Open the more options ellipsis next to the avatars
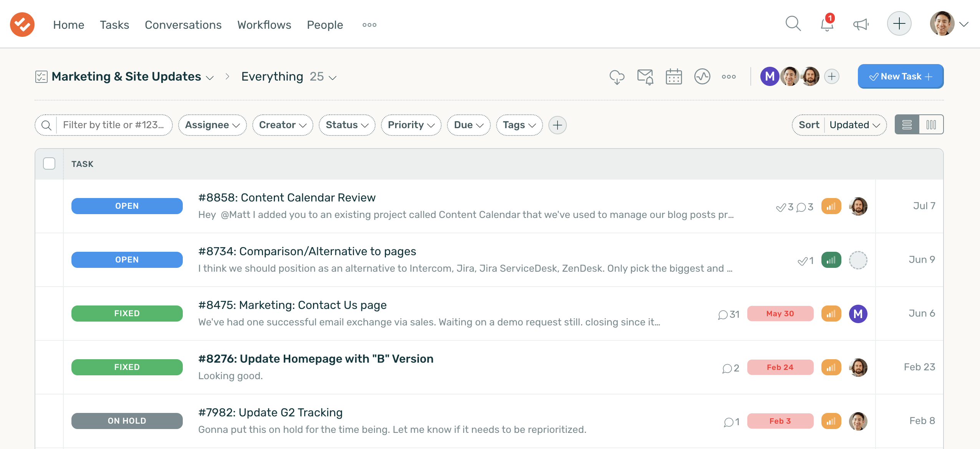 [728, 76]
